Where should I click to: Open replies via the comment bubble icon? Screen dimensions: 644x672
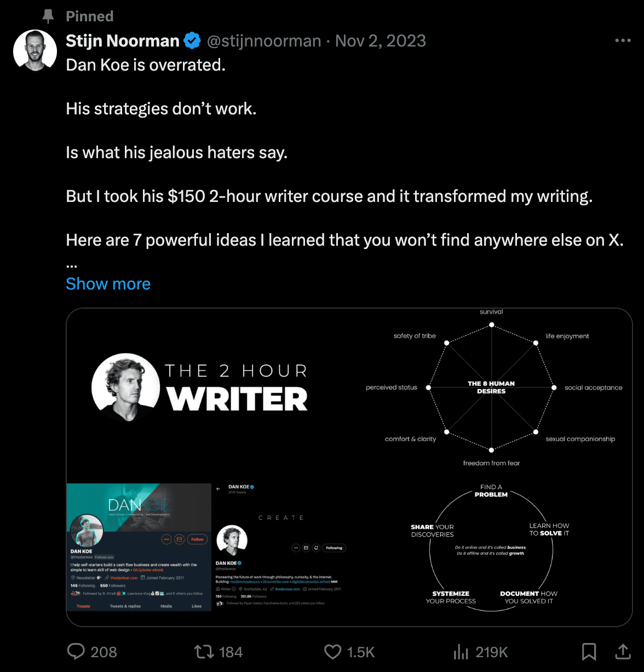(76, 651)
